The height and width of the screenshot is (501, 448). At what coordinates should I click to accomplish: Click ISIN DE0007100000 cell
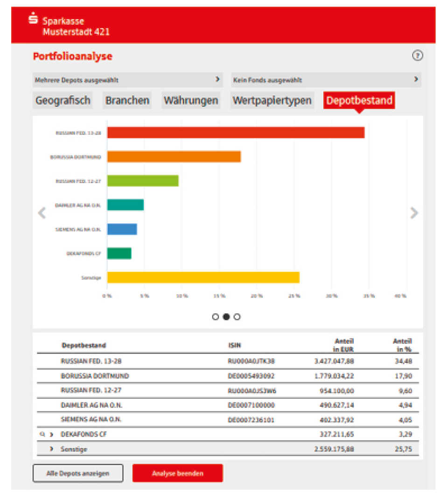pyautogui.click(x=251, y=405)
